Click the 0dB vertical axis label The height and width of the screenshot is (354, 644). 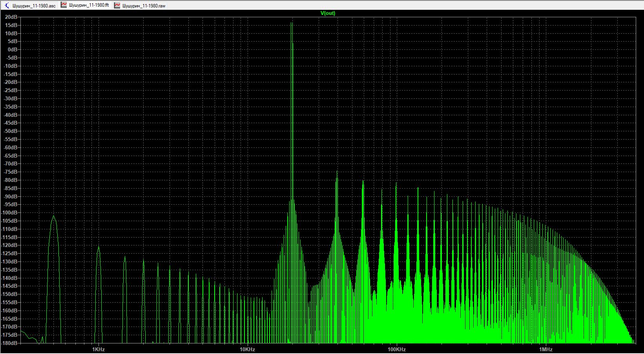(13, 49)
